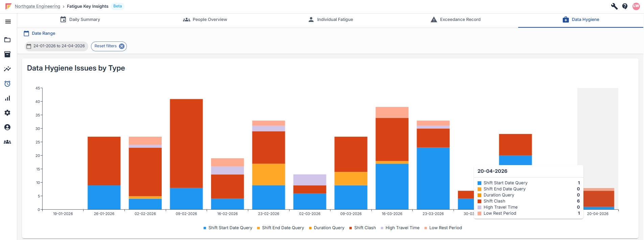644x240 pixels.
Task: Click the Data Hygiene Issues by Type heading
Action: [x=76, y=68]
